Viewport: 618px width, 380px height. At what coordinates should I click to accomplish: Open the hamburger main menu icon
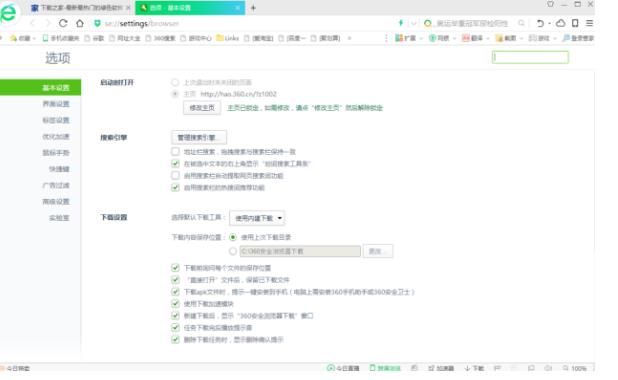[590, 23]
